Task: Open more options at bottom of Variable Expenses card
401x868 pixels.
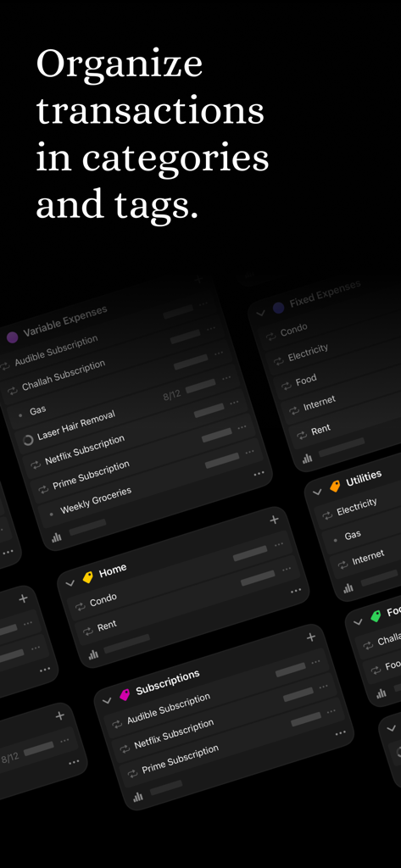Action: pos(259,474)
